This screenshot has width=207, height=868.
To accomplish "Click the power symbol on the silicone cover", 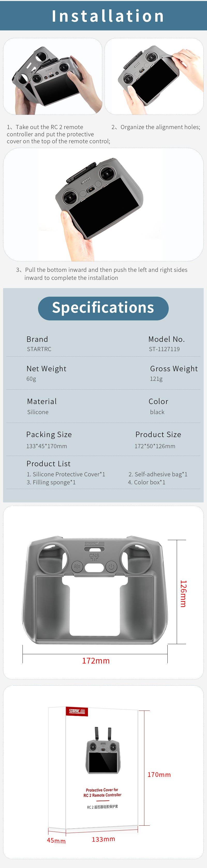I will 111,566.
